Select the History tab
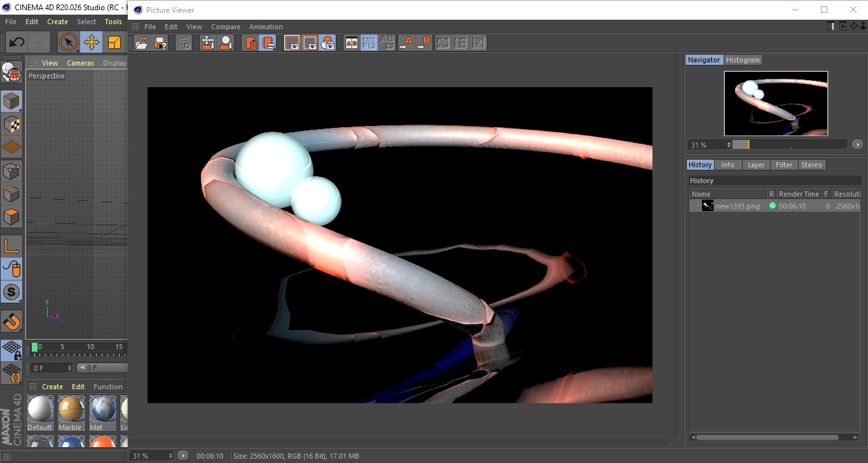The height and width of the screenshot is (463, 868). (x=700, y=165)
